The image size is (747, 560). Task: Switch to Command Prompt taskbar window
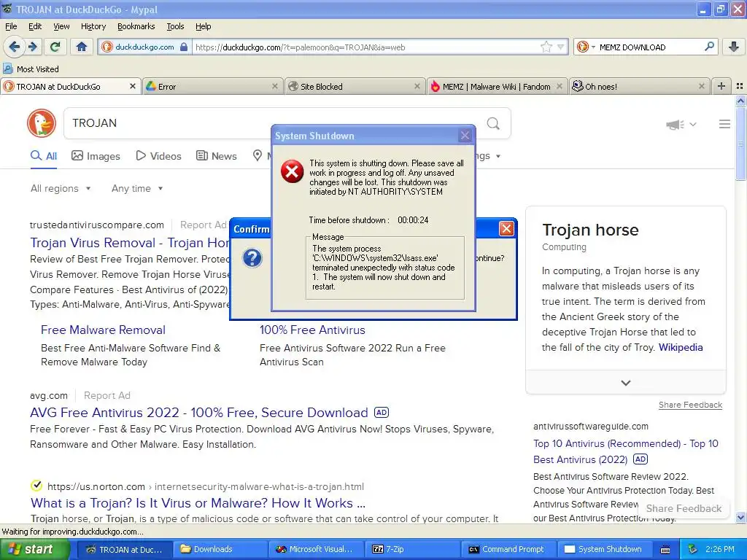pos(508,550)
